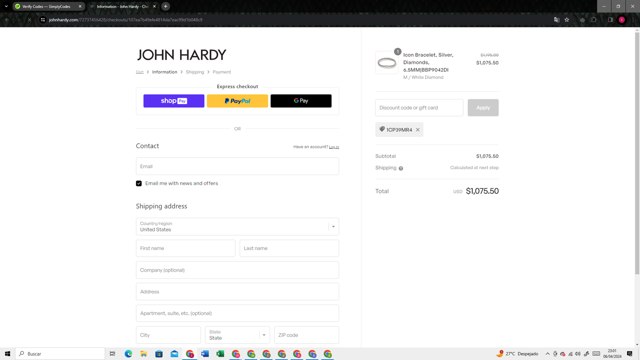Select the Information breadcrumb step
640x360 pixels.
coord(164,72)
